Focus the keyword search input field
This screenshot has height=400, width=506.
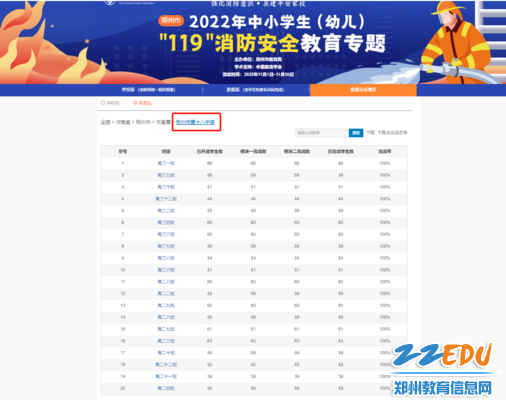pos(322,133)
